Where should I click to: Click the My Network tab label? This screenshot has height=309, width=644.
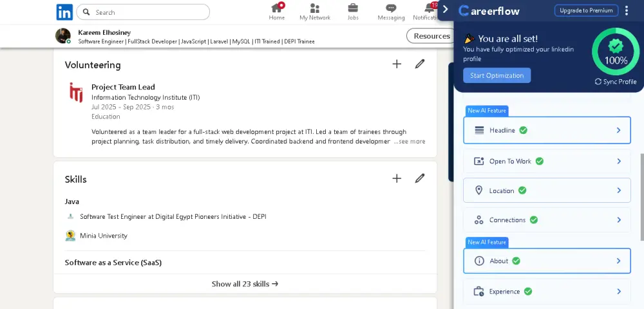pyautogui.click(x=315, y=17)
